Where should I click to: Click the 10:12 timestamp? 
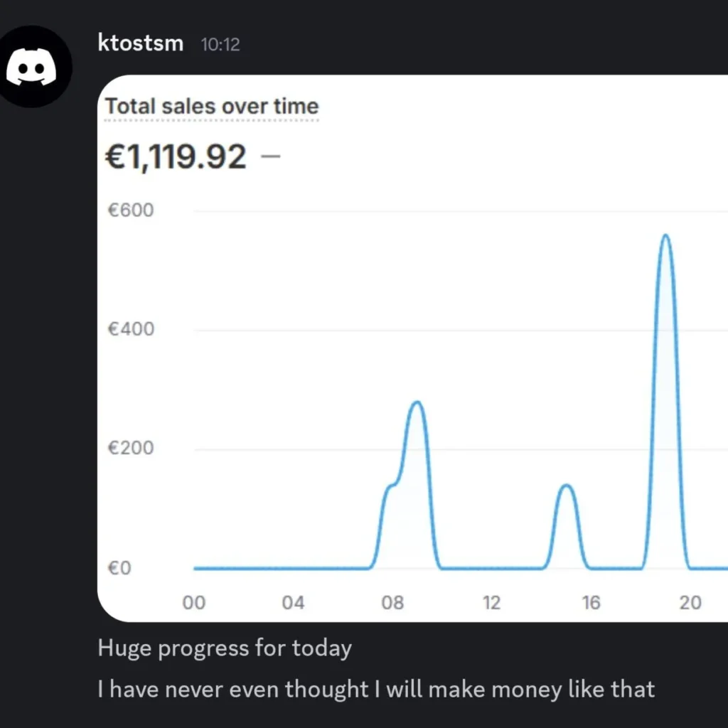click(220, 44)
